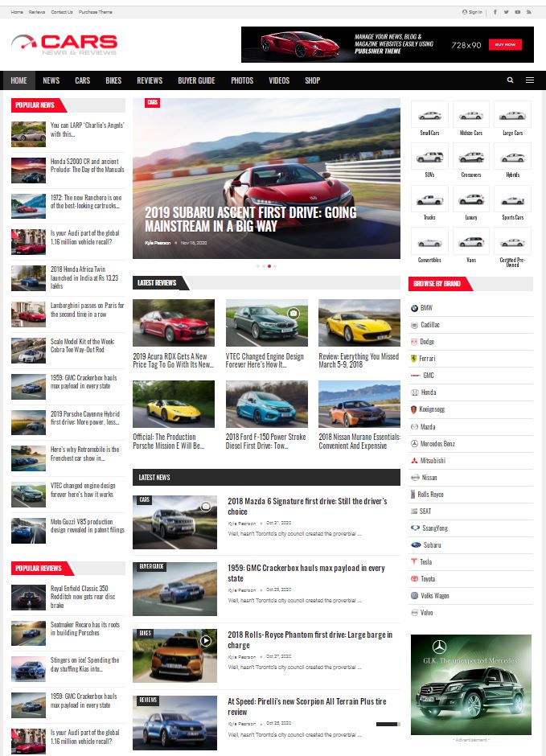Click the CARS News & Reviews logo
Image resolution: width=546 pixels, height=756 pixels.
pos(64,44)
